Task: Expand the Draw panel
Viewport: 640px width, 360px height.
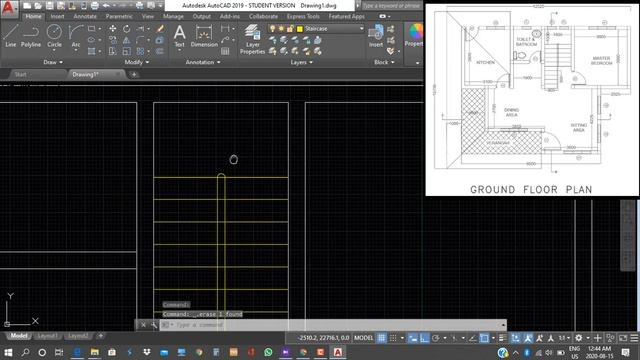Action: (x=53, y=62)
